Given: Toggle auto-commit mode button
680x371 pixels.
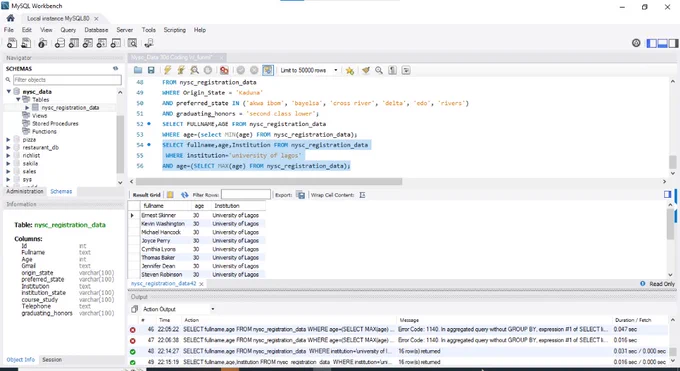Looking at the screenshot, I should (268, 70).
